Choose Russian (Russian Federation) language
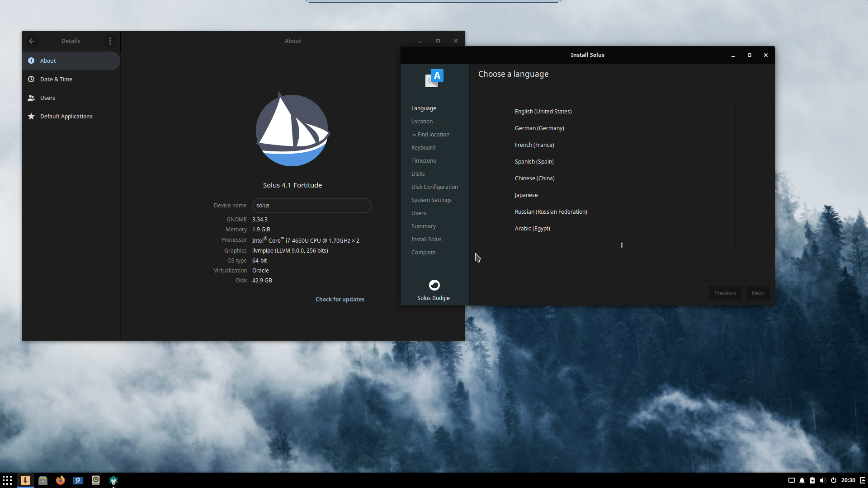The image size is (868, 488). 622,212
